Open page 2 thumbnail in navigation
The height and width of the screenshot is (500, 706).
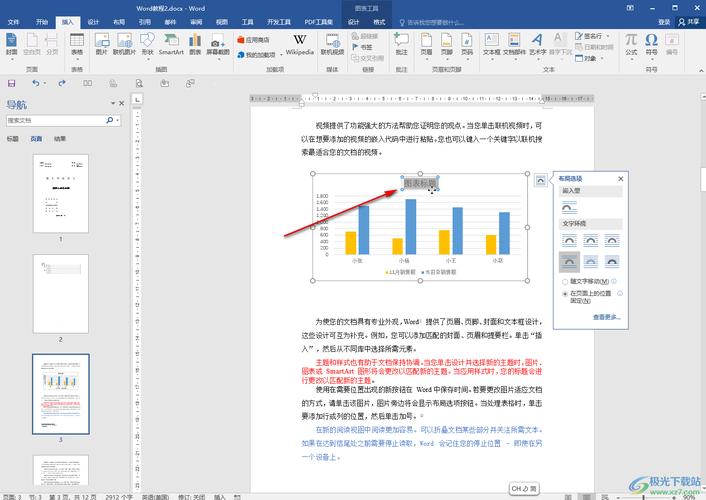click(x=61, y=294)
